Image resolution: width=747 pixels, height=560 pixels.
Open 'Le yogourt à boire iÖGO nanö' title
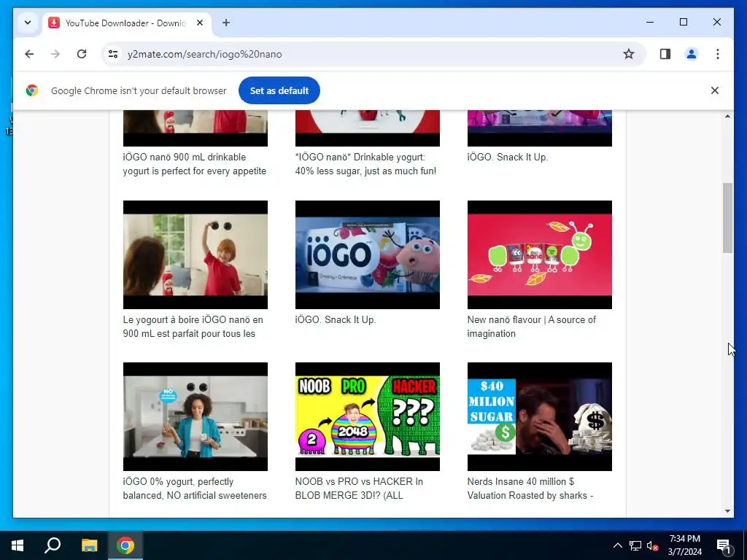193,327
